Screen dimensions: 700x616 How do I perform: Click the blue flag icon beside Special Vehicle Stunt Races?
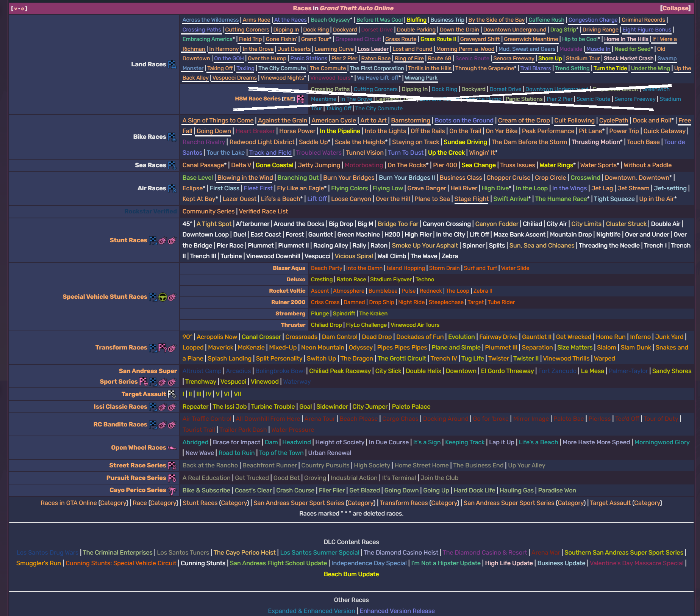pos(153,297)
